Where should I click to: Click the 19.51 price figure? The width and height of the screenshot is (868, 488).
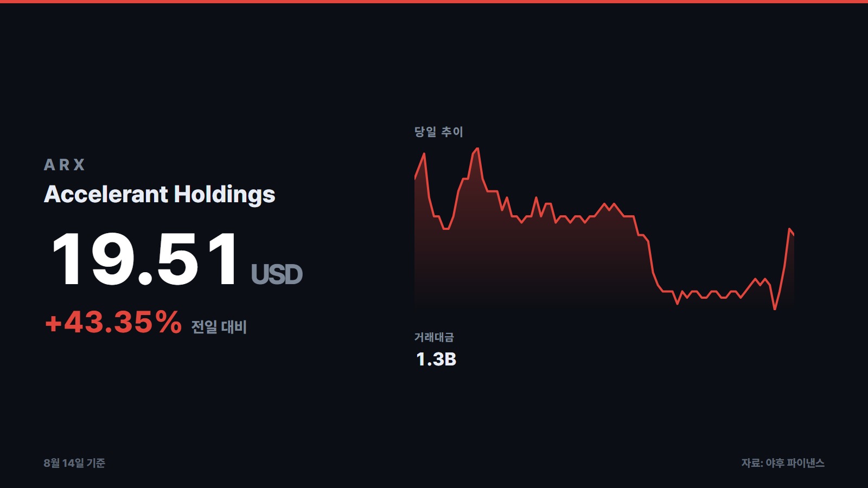145,259
